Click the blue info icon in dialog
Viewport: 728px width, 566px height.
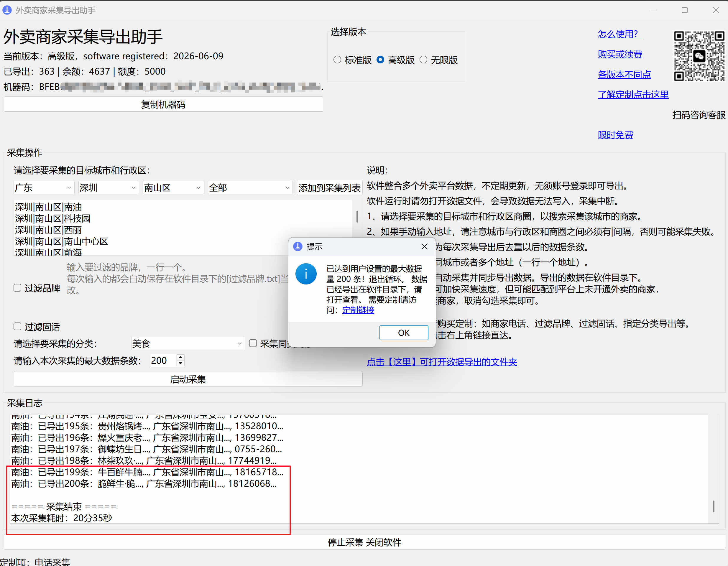tap(306, 274)
